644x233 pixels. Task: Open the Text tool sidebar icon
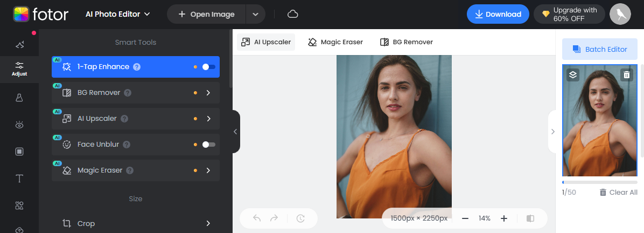coord(19,179)
